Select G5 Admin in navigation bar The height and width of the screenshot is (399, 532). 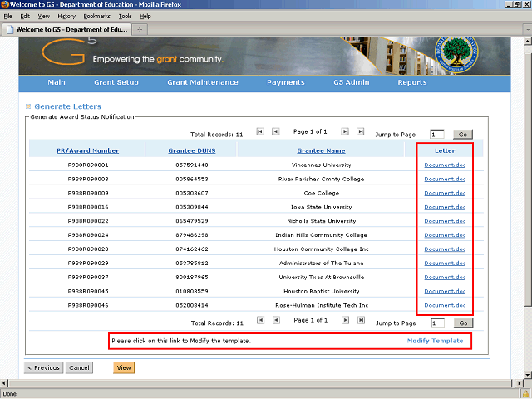[x=351, y=82]
